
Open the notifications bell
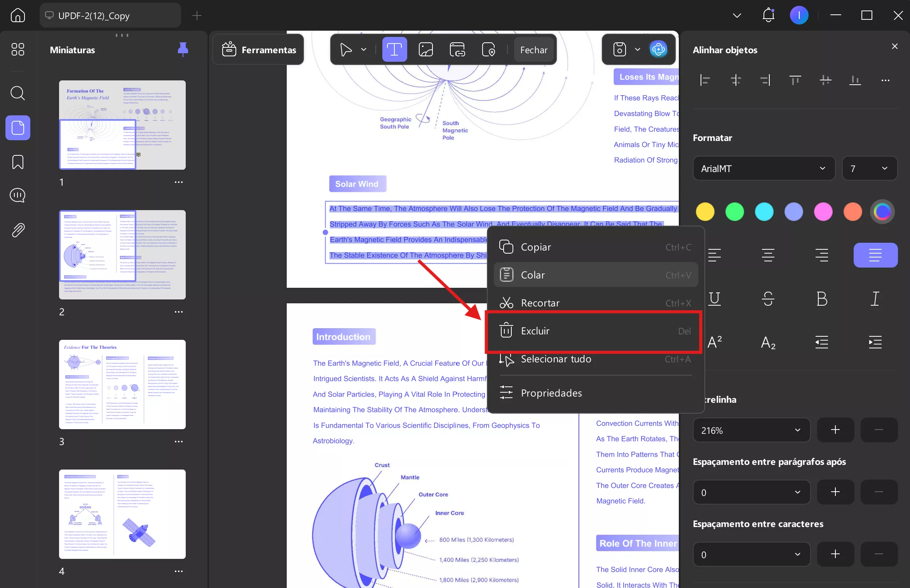[x=768, y=16]
